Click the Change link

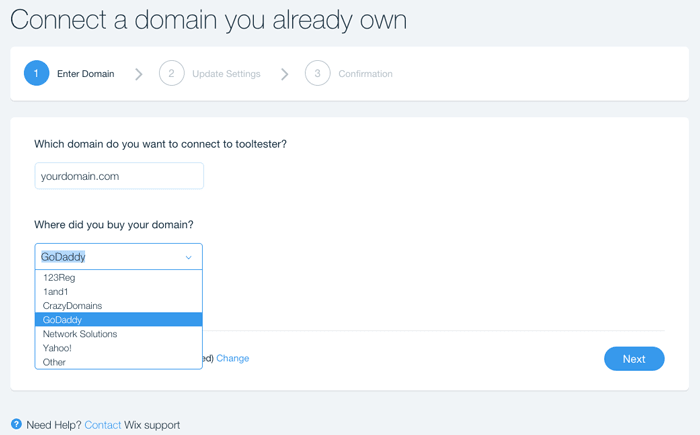pyautogui.click(x=233, y=358)
